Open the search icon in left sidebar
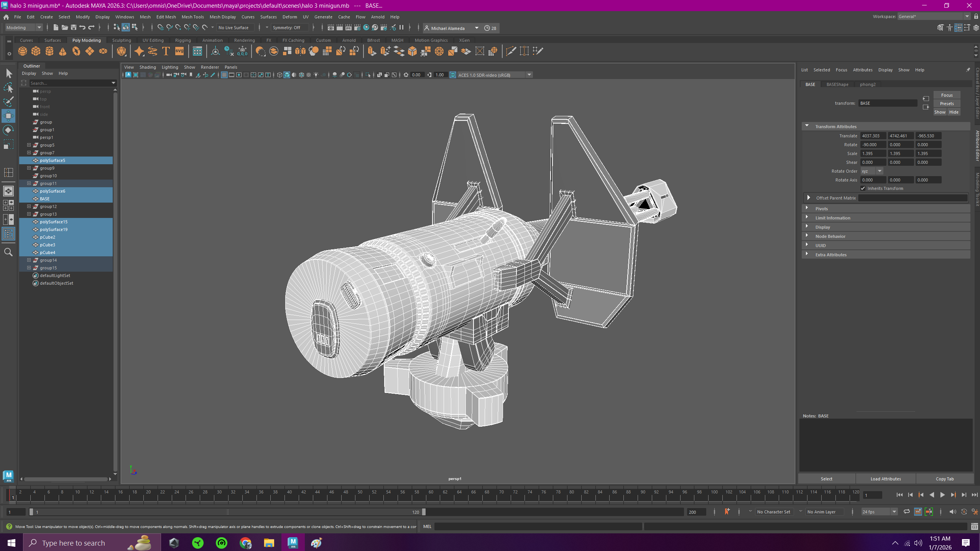Screen dimensions: 980x551 8,252
